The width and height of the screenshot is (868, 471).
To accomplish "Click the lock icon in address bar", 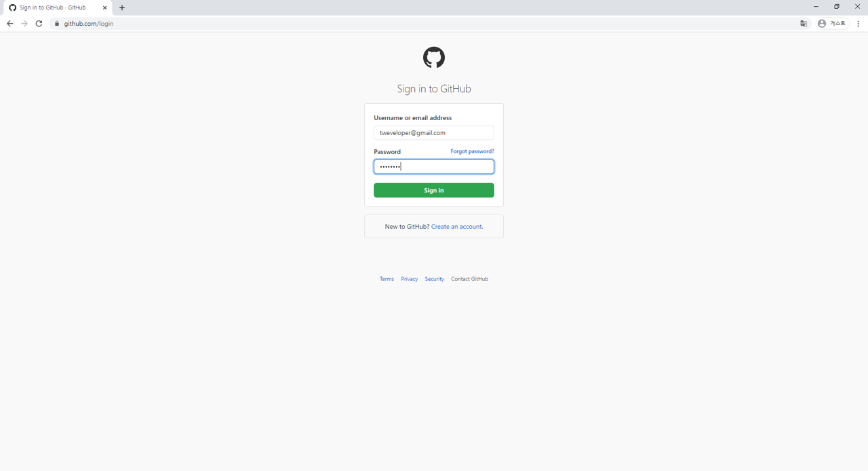I will 57,24.
